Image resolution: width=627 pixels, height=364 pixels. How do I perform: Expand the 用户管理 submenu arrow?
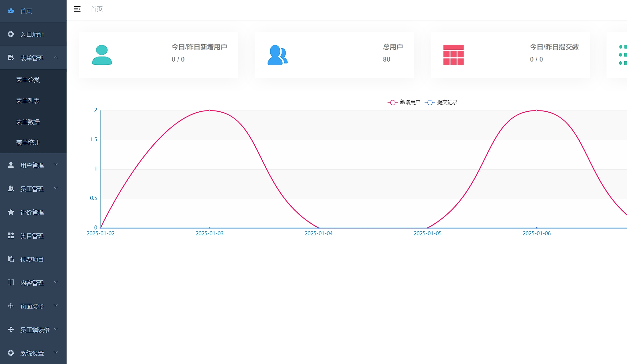[56, 165]
